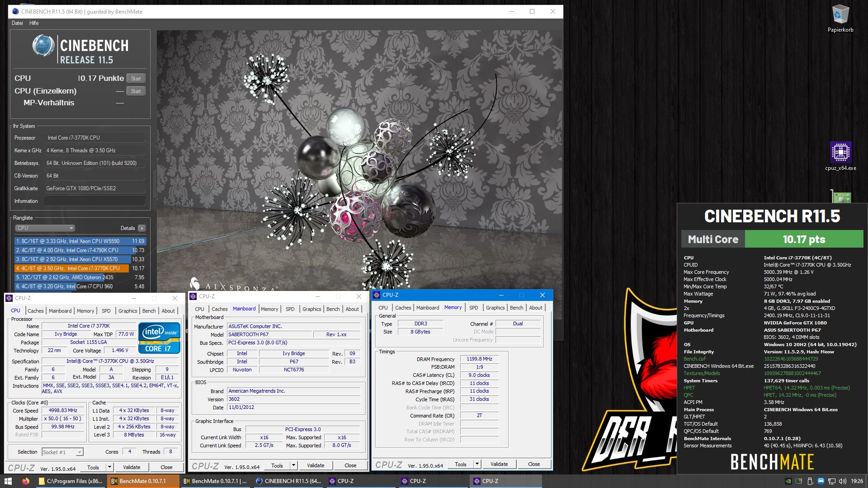The height and width of the screenshot is (488, 868).
Task: Open the Windows Start menu
Action: coord(8,481)
